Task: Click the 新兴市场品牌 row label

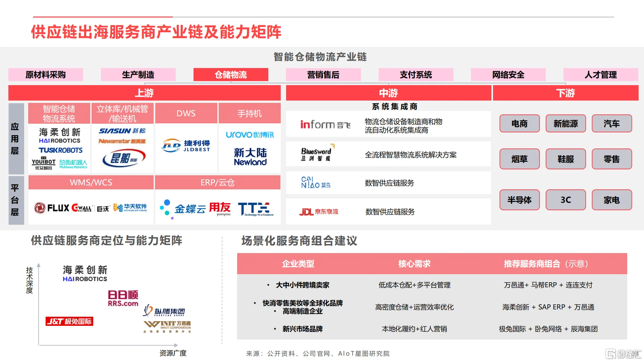Action: 303,329
